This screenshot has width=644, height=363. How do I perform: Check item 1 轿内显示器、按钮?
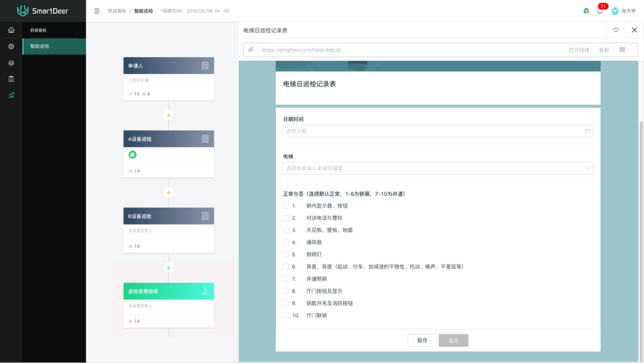[286, 206]
